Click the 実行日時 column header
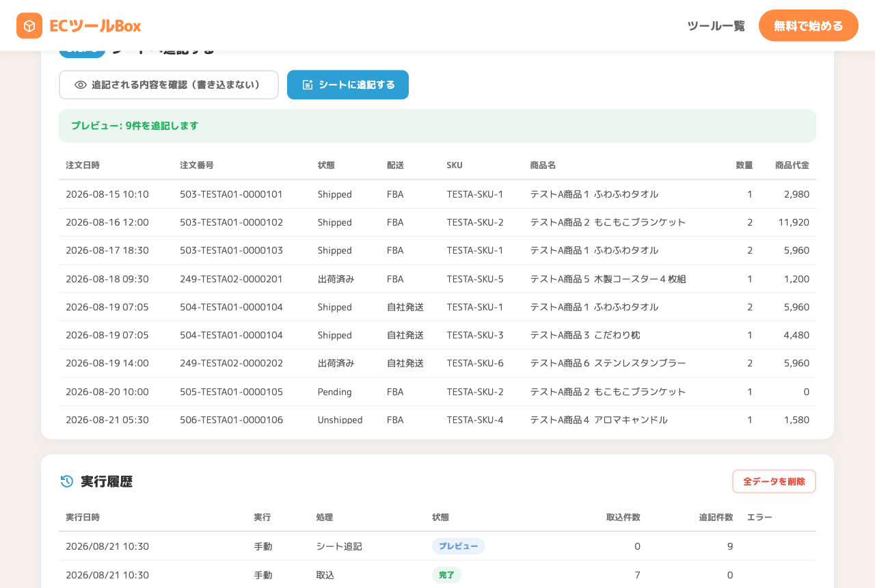Screen dimensions: 875x588 click(83, 518)
